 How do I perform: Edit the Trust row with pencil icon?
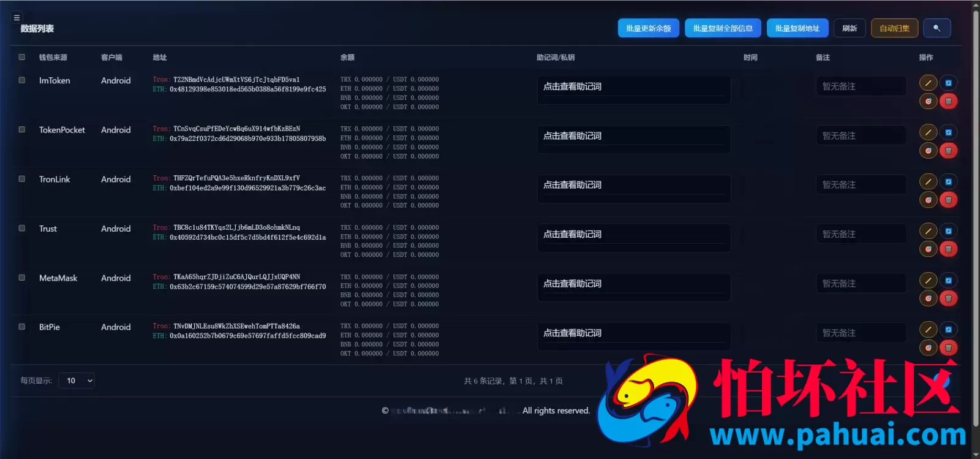tap(928, 231)
